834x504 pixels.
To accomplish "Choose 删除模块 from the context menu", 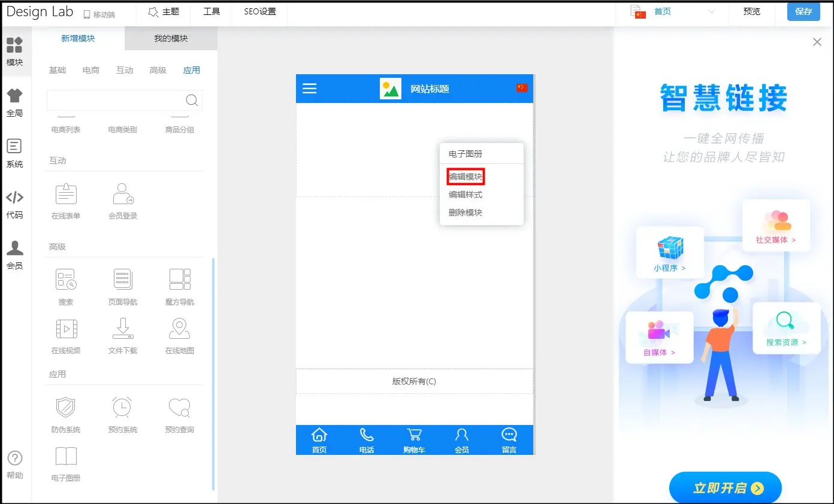I will (466, 212).
